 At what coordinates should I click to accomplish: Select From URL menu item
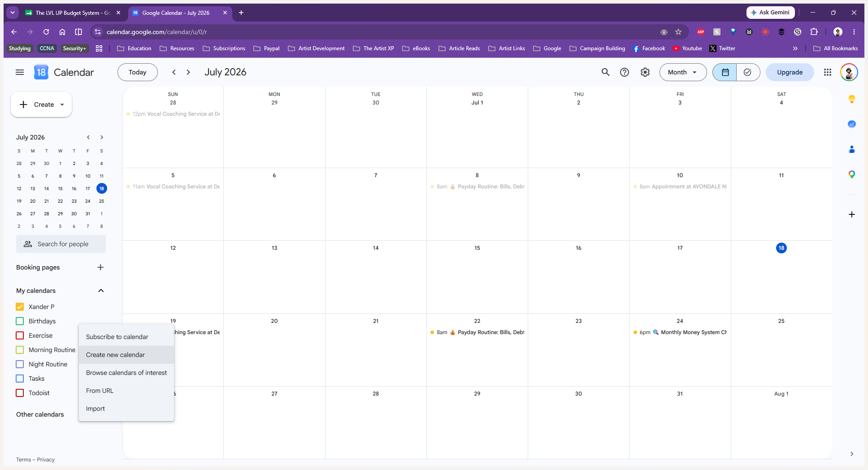(x=126, y=391)
